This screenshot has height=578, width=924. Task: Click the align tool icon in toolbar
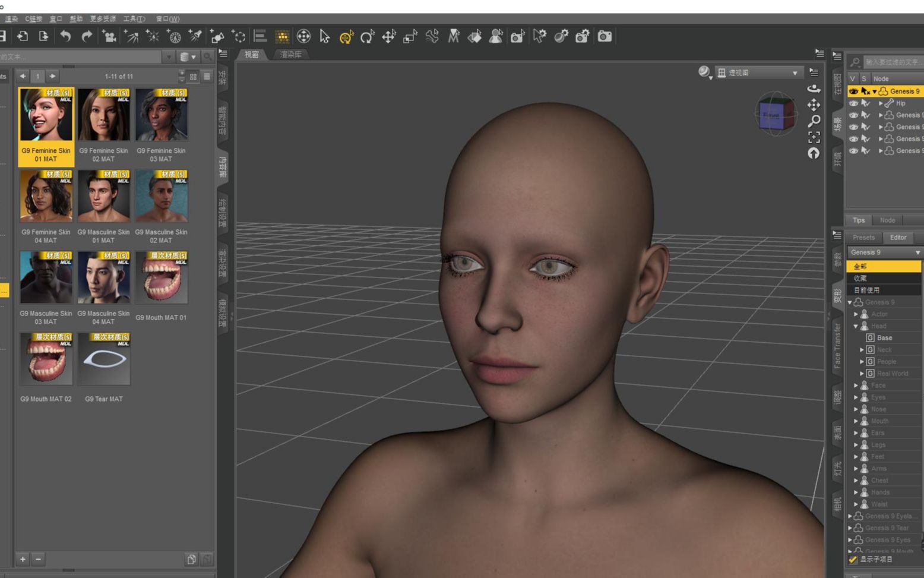tap(260, 36)
